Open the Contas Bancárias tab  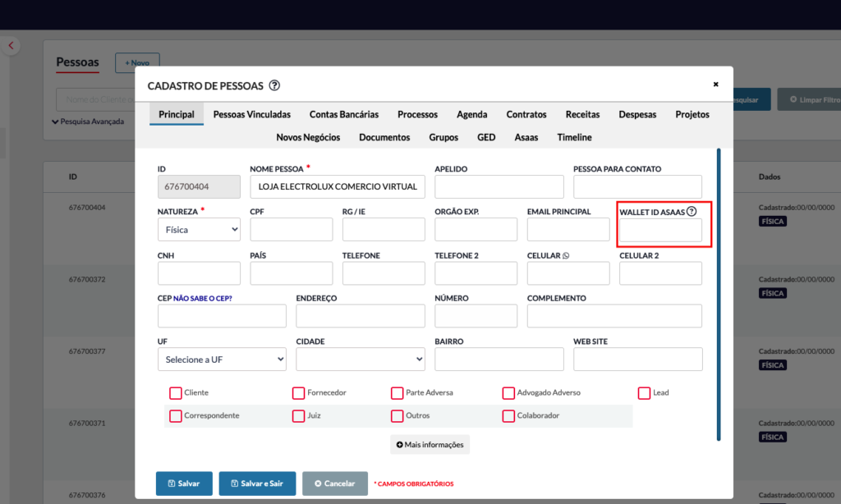(x=344, y=114)
